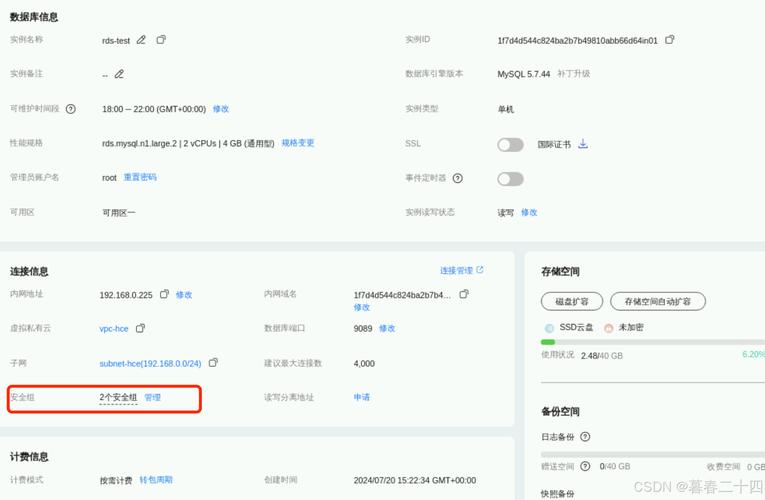Select the 按需计费 billing mode value
This screenshot has width=765, height=500.
(x=116, y=480)
